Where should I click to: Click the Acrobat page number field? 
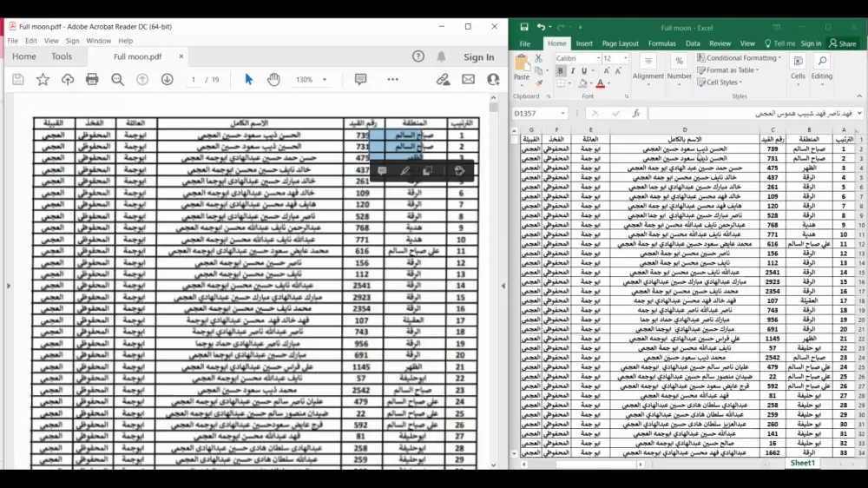click(194, 80)
